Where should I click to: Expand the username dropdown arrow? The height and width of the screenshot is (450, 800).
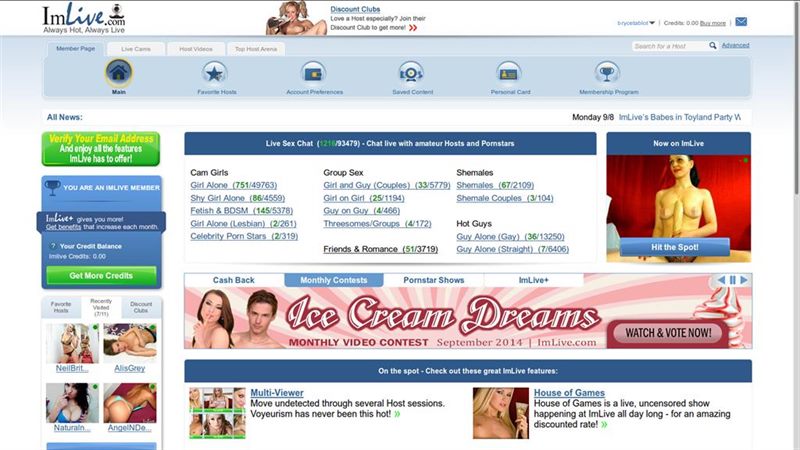[652, 23]
